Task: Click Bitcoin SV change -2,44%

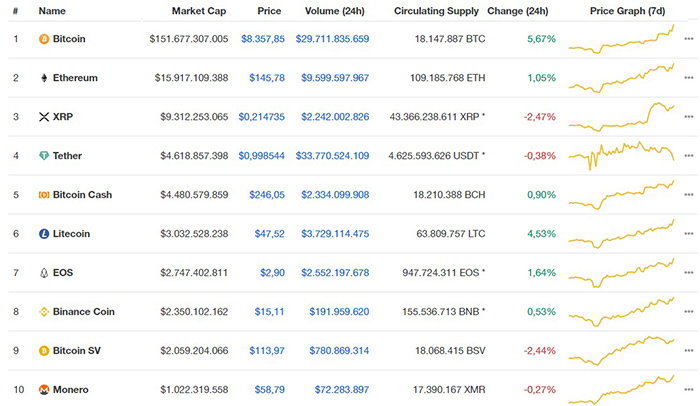Action: coord(539,351)
